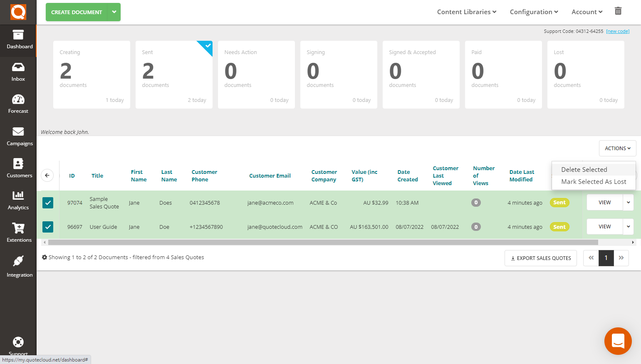641x364 pixels.
Task: Select Mark Selected As Lost
Action: pyautogui.click(x=594, y=181)
